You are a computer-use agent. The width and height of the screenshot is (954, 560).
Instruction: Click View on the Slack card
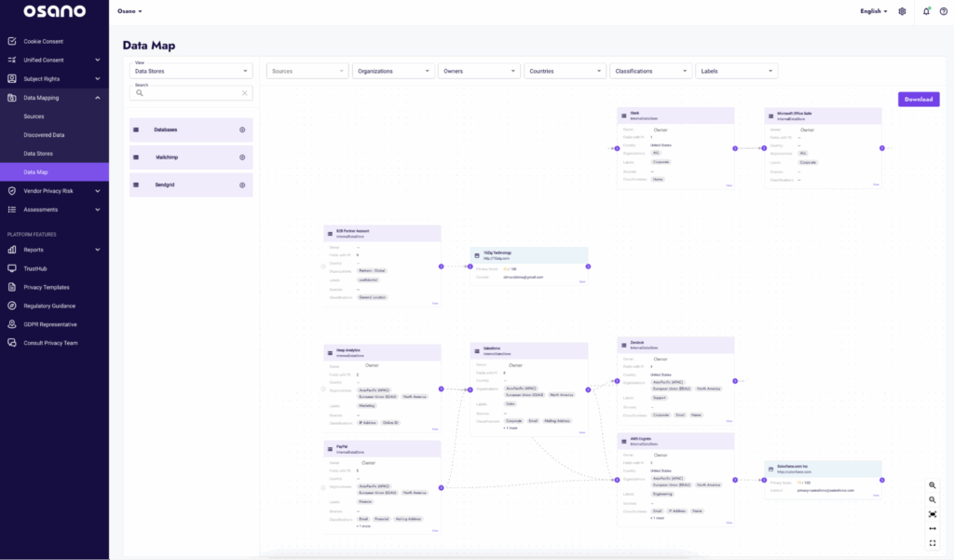click(729, 185)
